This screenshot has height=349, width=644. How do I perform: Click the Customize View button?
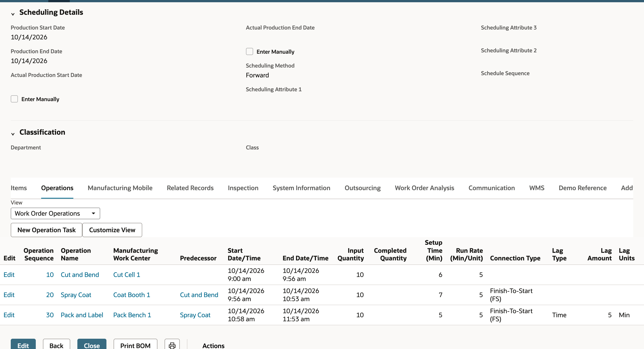(112, 230)
